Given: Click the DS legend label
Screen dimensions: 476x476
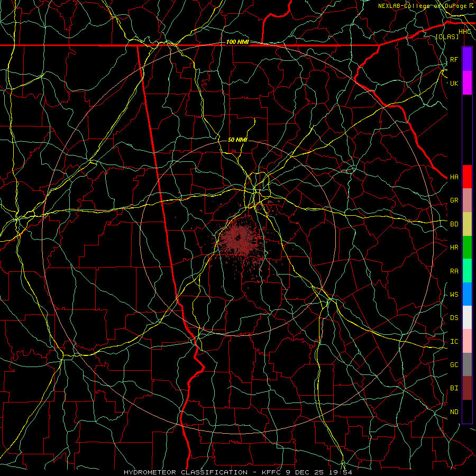Looking at the screenshot, I should coord(454,318).
